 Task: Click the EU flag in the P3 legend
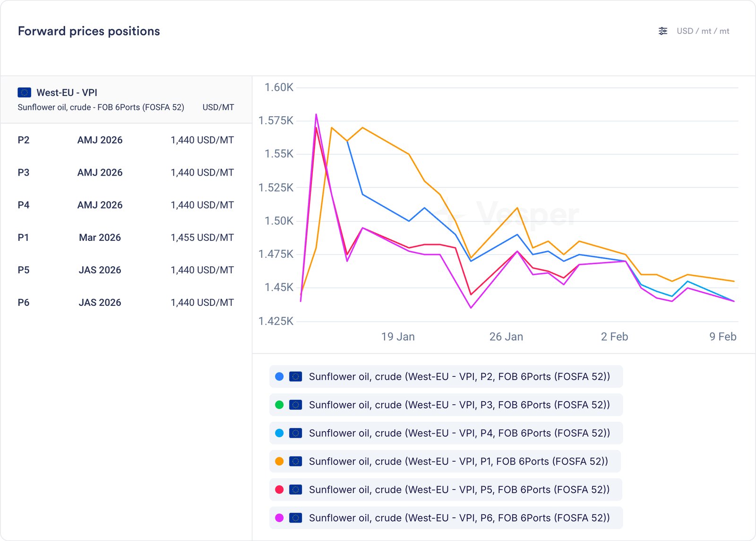click(295, 405)
